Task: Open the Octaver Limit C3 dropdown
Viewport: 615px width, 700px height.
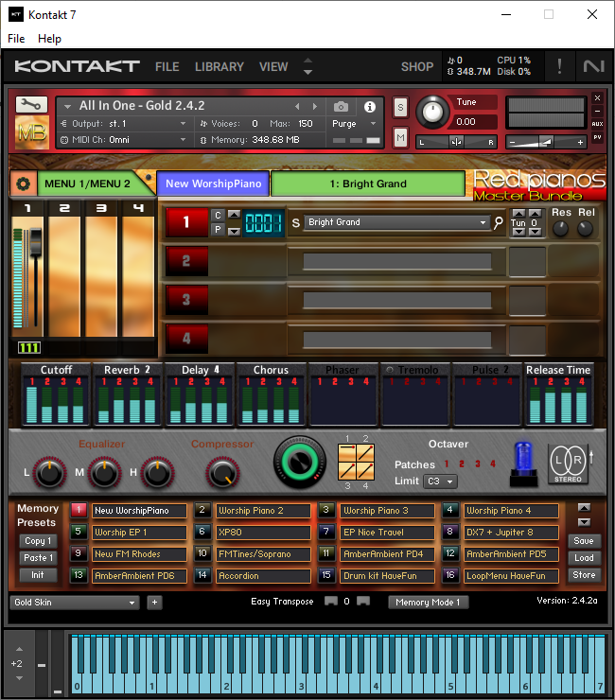Action: click(x=440, y=481)
